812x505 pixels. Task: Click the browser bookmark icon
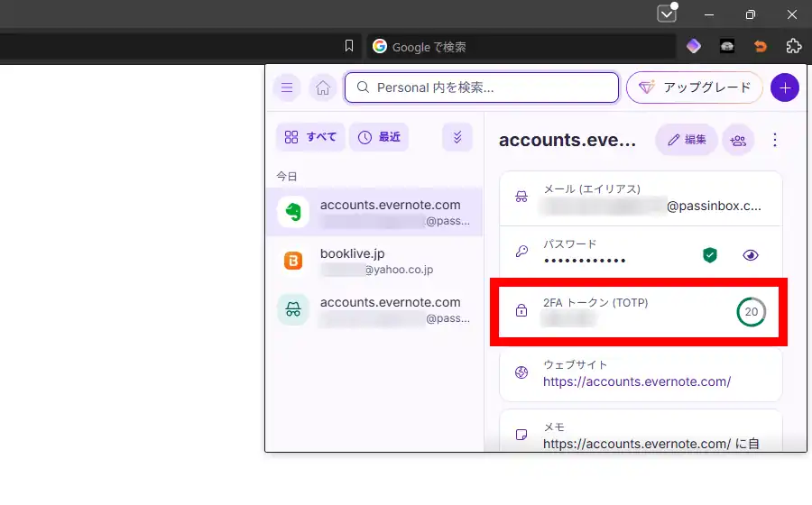click(350, 46)
